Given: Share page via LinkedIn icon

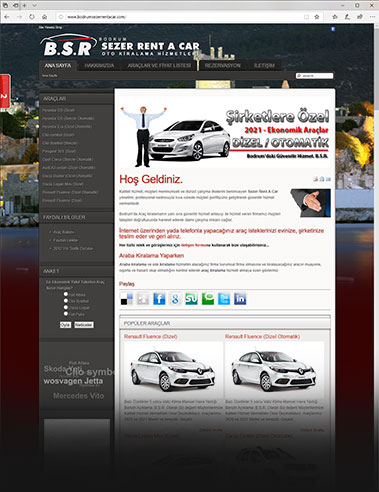Looking at the screenshot, I should (x=240, y=298).
